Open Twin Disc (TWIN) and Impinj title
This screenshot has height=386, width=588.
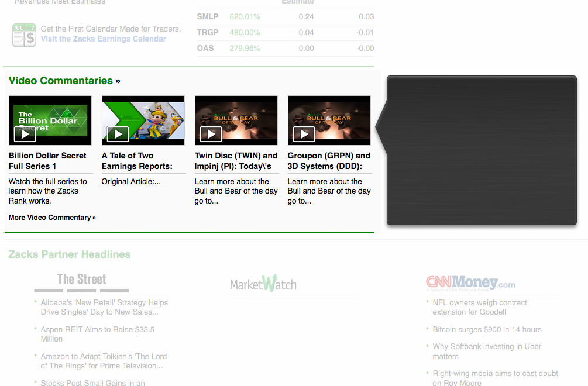point(236,161)
